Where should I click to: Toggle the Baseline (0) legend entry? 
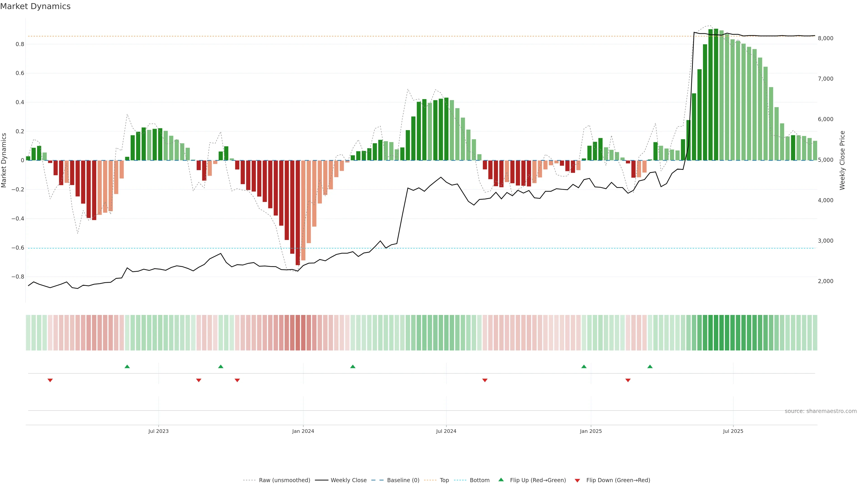coord(403,480)
